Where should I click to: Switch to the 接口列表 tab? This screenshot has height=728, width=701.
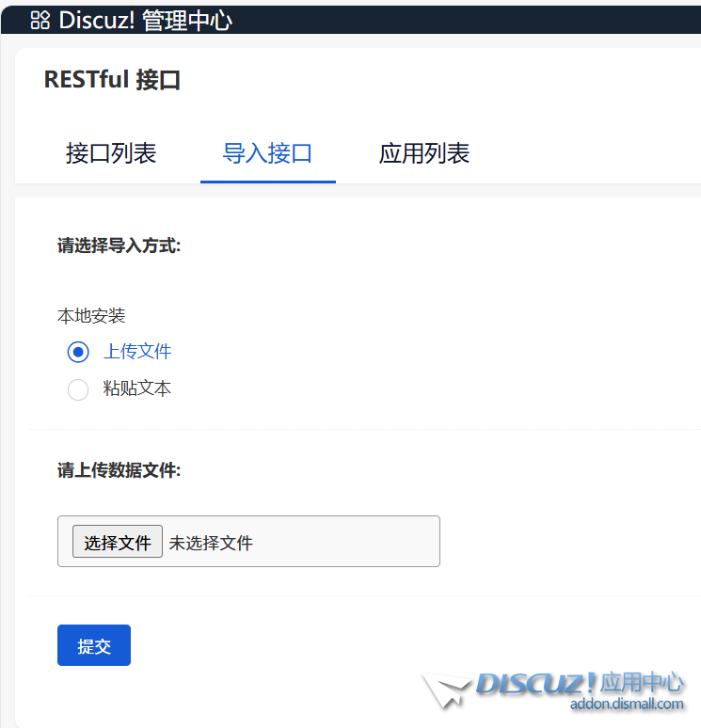click(111, 153)
